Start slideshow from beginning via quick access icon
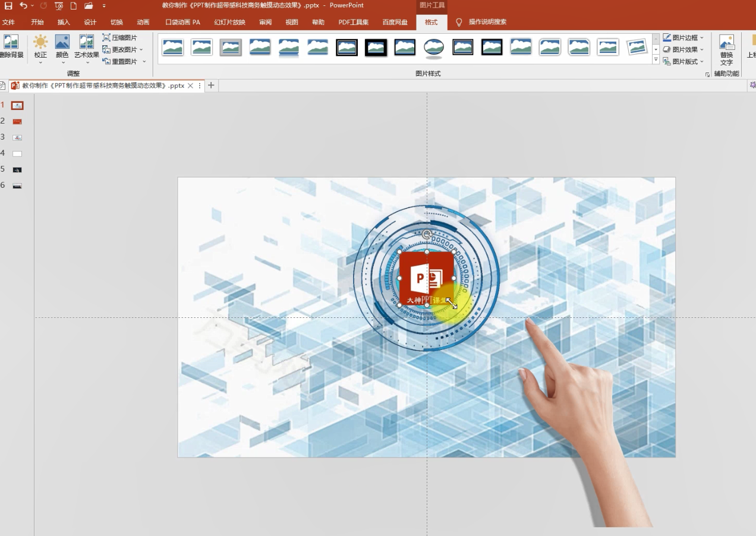The width and height of the screenshot is (756, 536). 59,5
